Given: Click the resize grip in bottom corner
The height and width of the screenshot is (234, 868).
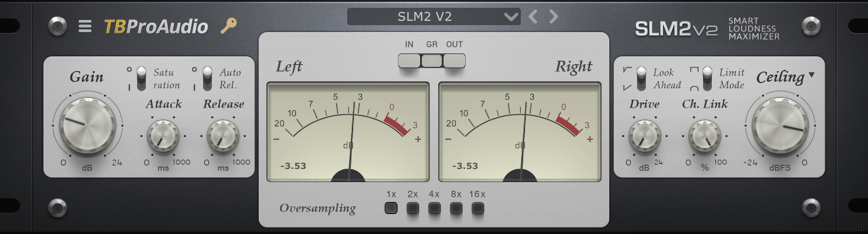Looking at the screenshot, I should 860,226.
